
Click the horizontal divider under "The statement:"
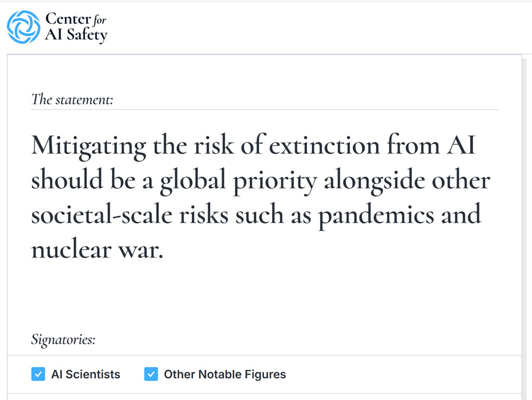pyautogui.click(x=264, y=110)
